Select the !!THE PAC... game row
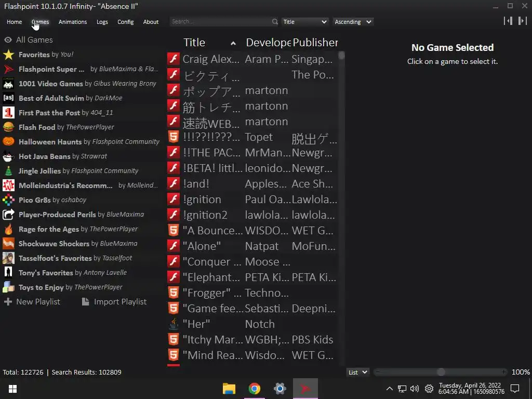This screenshot has width=532, height=399. coord(252,152)
